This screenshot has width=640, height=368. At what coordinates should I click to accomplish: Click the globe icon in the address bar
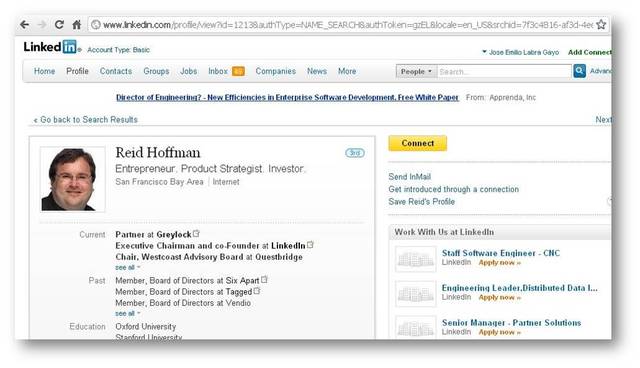tap(96, 25)
